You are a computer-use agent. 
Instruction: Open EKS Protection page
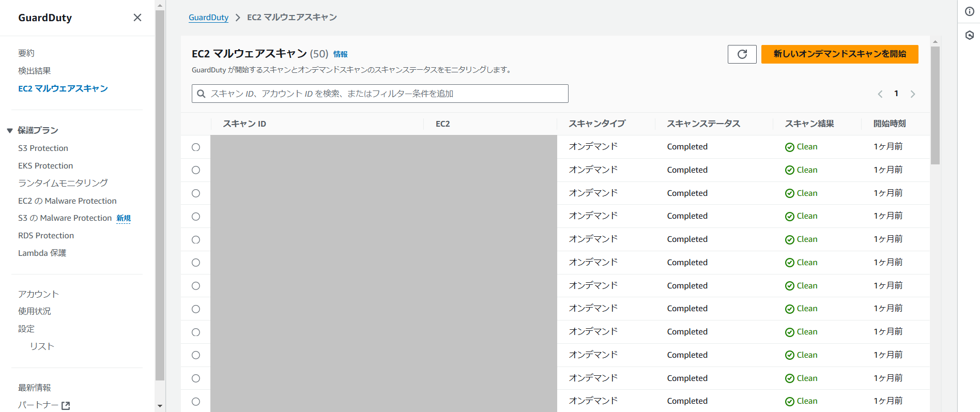coord(45,166)
